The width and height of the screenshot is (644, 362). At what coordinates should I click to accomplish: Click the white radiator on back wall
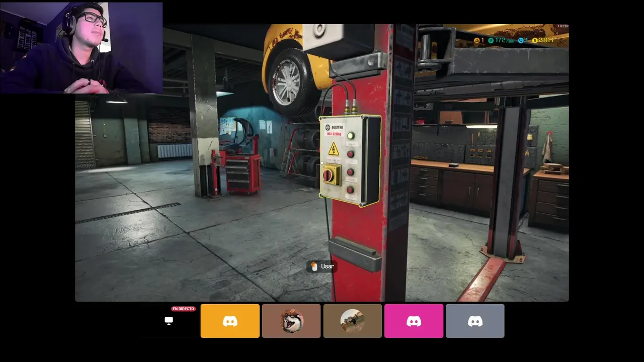[x=175, y=151]
